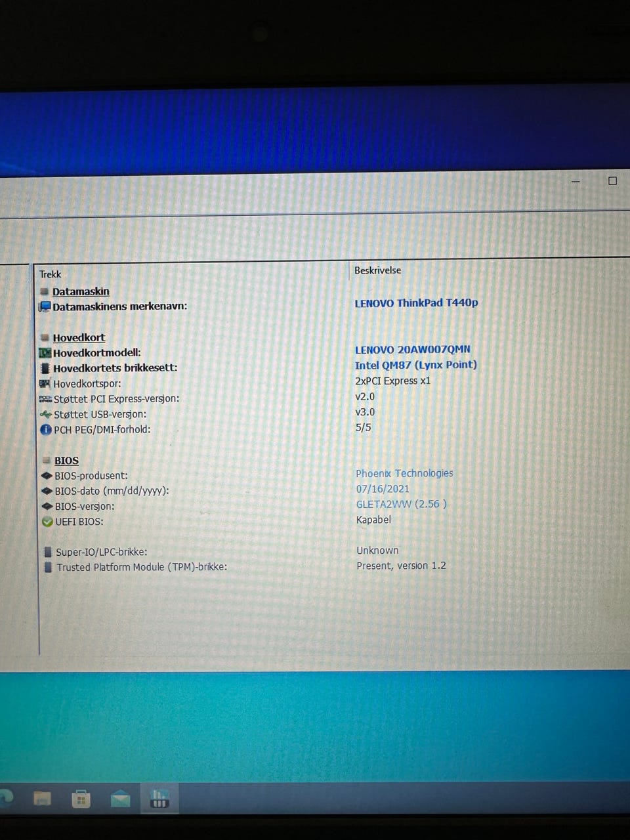Viewport: 630px width, 840px height.
Task: Click the 2xPCI Express x1 value
Action: click(x=393, y=381)
